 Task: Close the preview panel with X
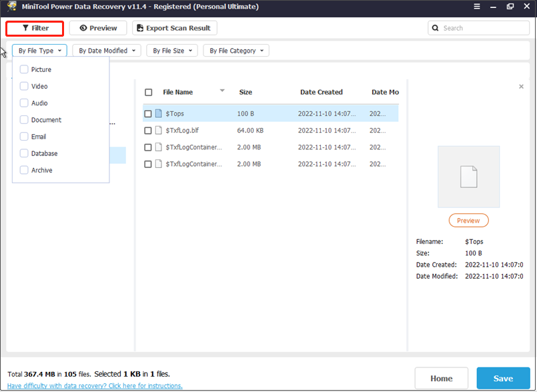coord(521,87)
